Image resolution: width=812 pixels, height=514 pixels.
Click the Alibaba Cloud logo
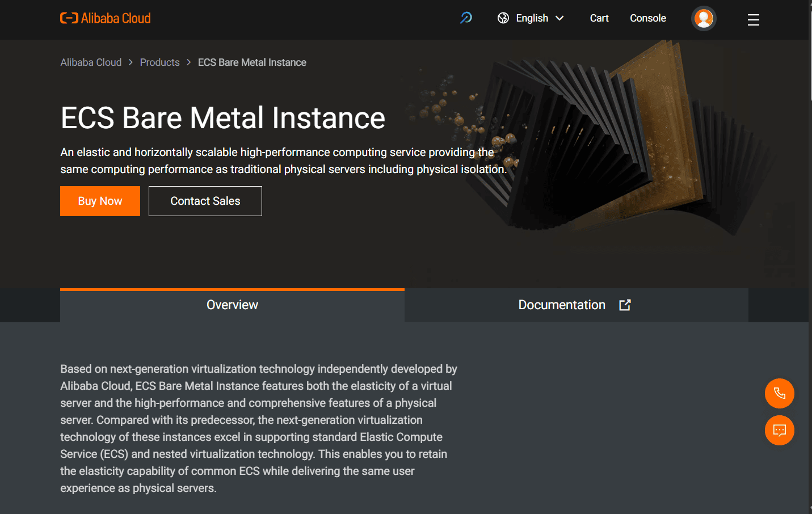[x=106, y=18]
